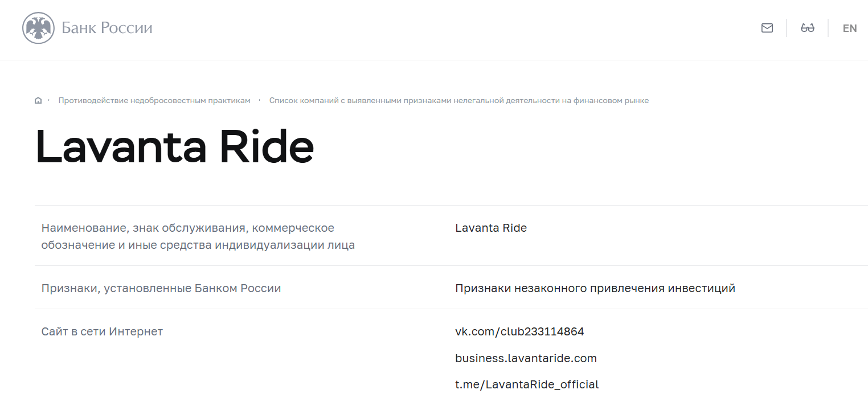868x410 pixels.
Task: Click 'Сайт в сети Интернет' label
Action: [x=102, y=331]
